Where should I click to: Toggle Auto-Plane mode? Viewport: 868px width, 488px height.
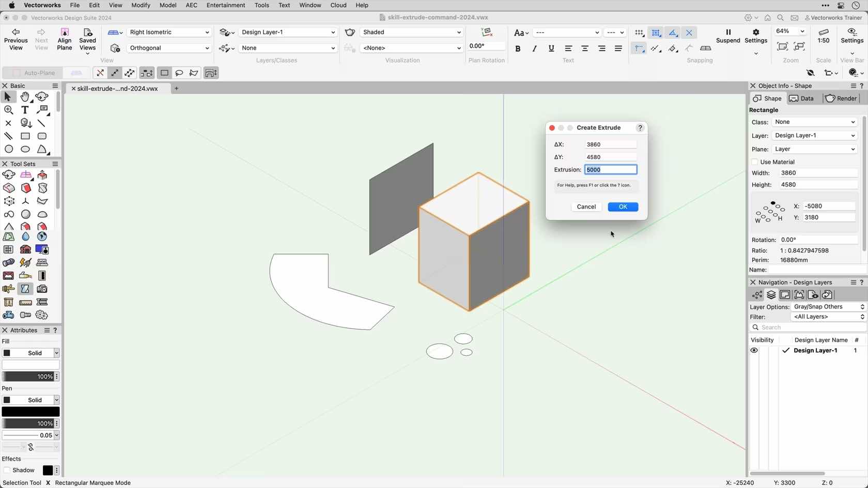pyautogui.click(x=33, y=73)
